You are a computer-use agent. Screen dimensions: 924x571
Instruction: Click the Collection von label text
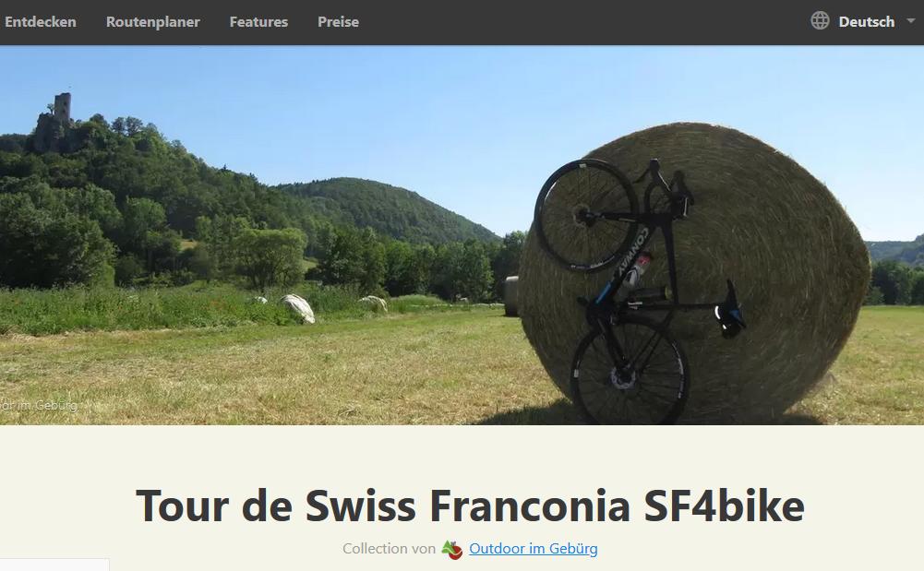[x=389, y=549]
